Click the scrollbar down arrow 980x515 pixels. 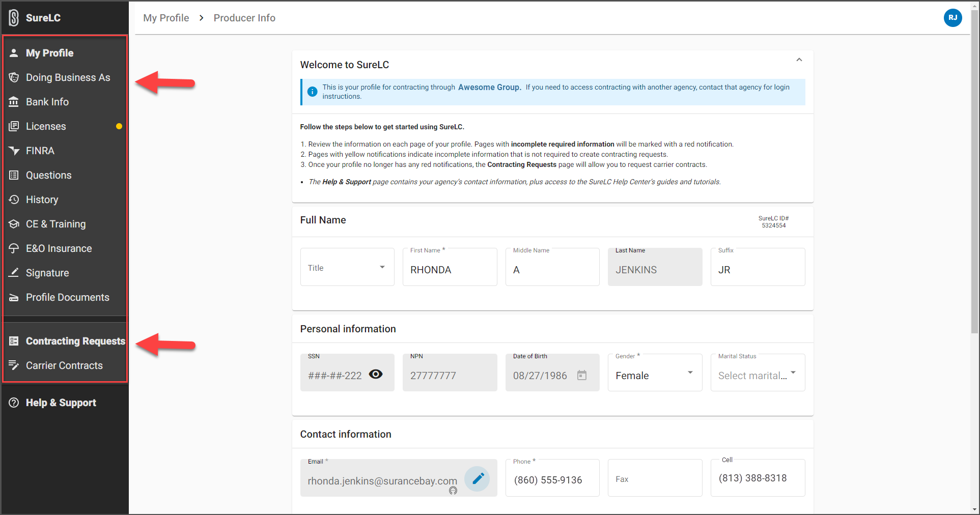click(975, 509)
